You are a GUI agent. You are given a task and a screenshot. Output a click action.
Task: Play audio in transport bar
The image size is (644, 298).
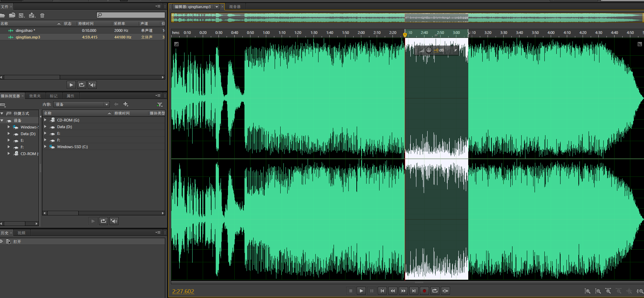point(361,291)
